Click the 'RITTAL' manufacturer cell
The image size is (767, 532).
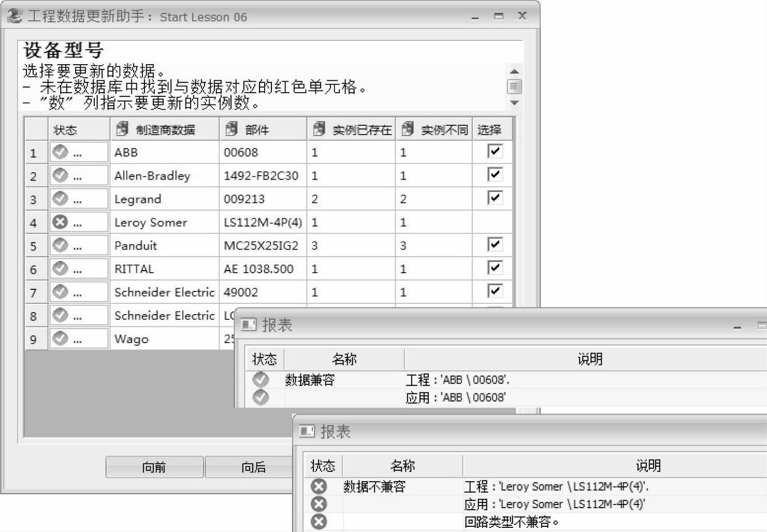tap(165, 269)
